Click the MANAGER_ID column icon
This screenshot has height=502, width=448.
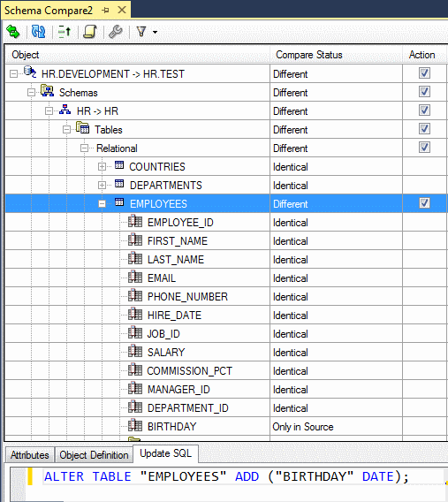(x=135, y=388)
